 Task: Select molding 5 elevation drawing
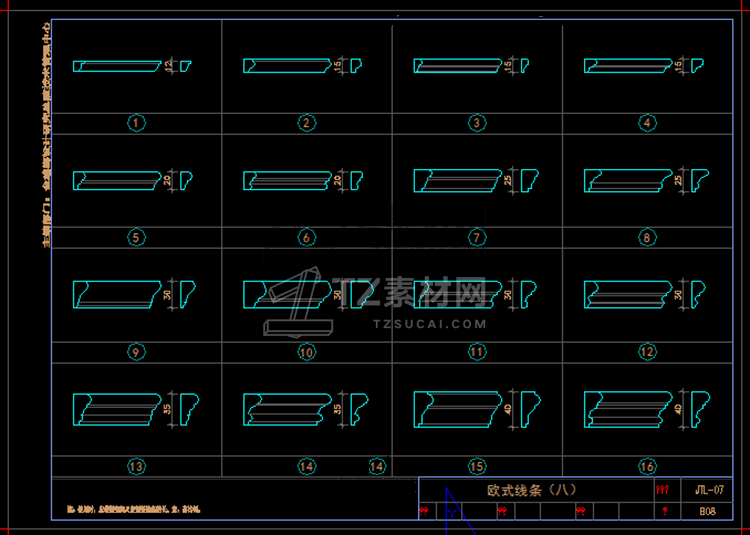117,180
